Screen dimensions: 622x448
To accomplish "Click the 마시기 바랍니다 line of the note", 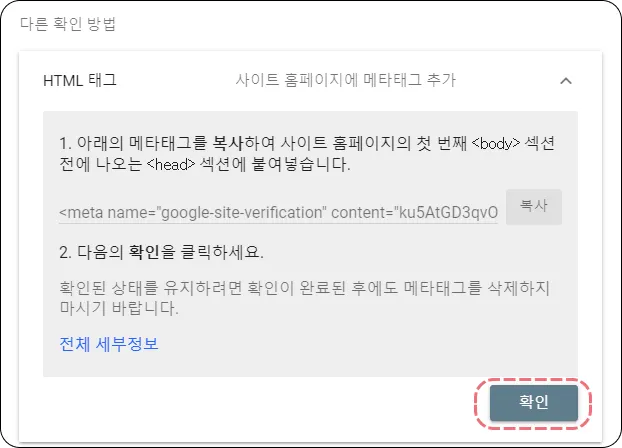I will pos(119,308).
